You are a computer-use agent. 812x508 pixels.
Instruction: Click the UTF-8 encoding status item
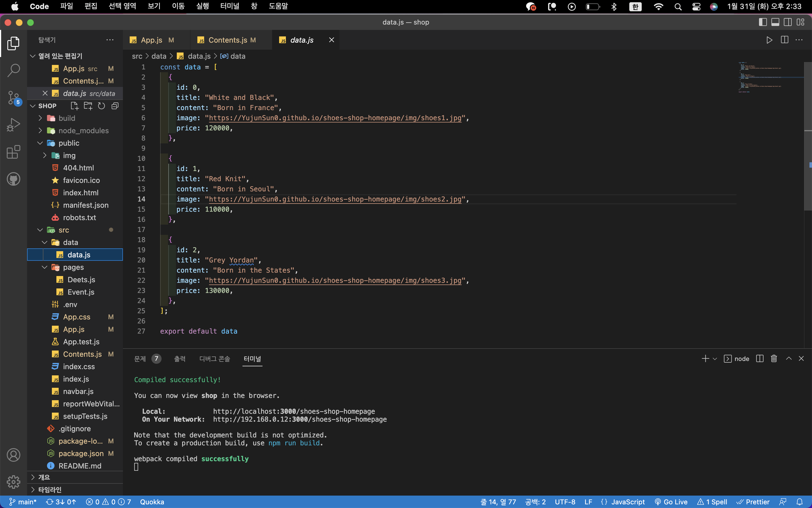pyautogui.click(x=565, y=502)
